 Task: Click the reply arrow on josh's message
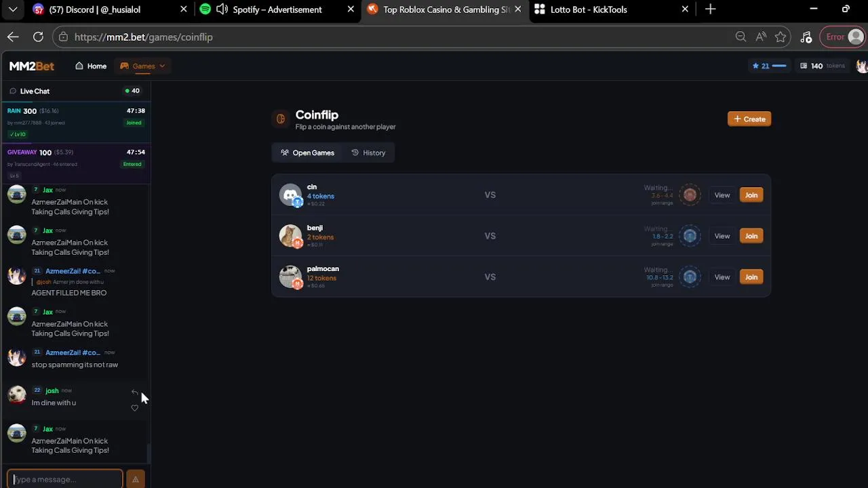coord(134,392)
